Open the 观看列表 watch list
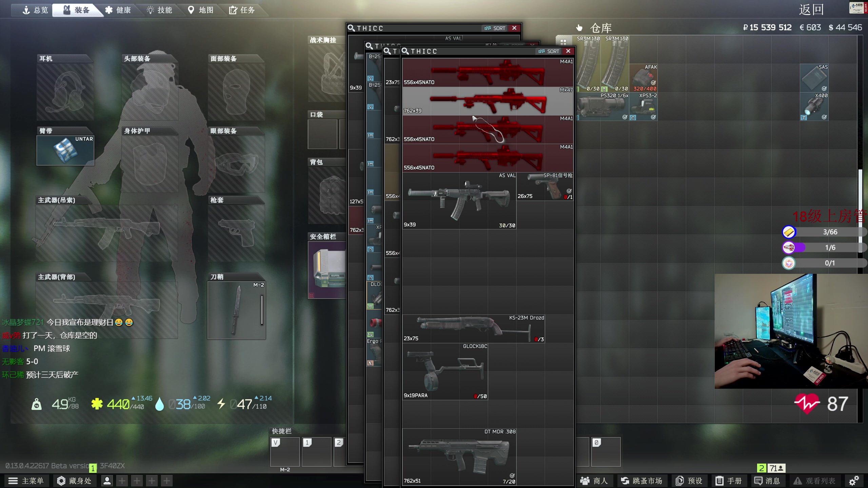 click(x=814, y=481)
